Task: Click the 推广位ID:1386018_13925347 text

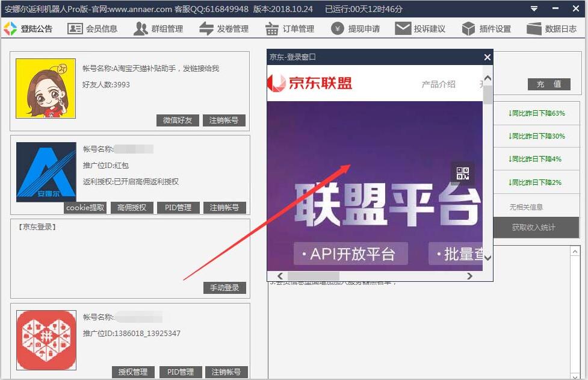Action: (x=132, y=334)
